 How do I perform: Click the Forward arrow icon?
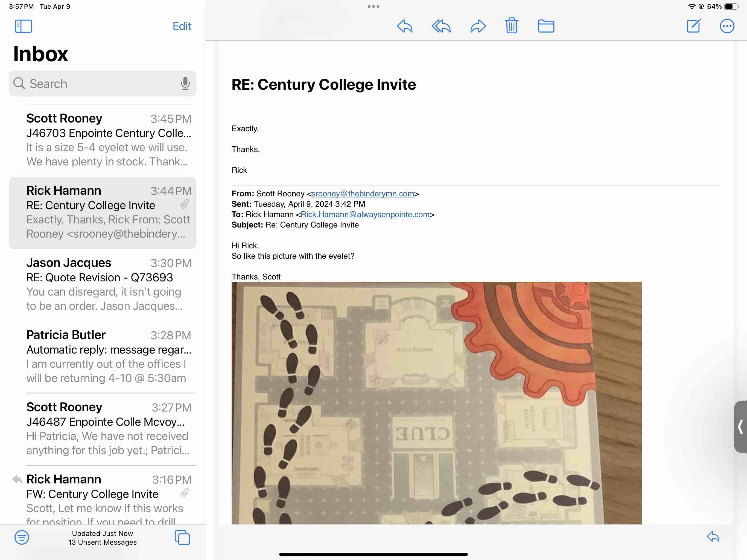[478, 26]
